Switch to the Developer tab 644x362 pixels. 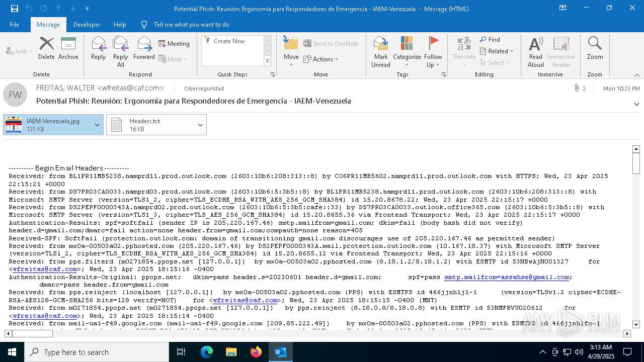coord(87,24)
